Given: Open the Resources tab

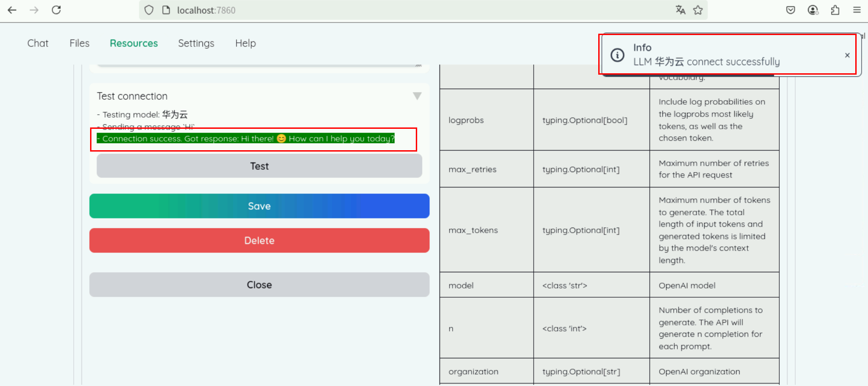Looking at the screenshot, I should coord(134,43).
